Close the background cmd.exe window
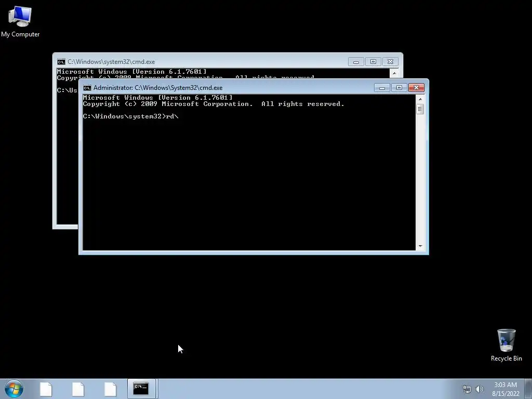Screen dimensions: 532x399 [390, 62]
